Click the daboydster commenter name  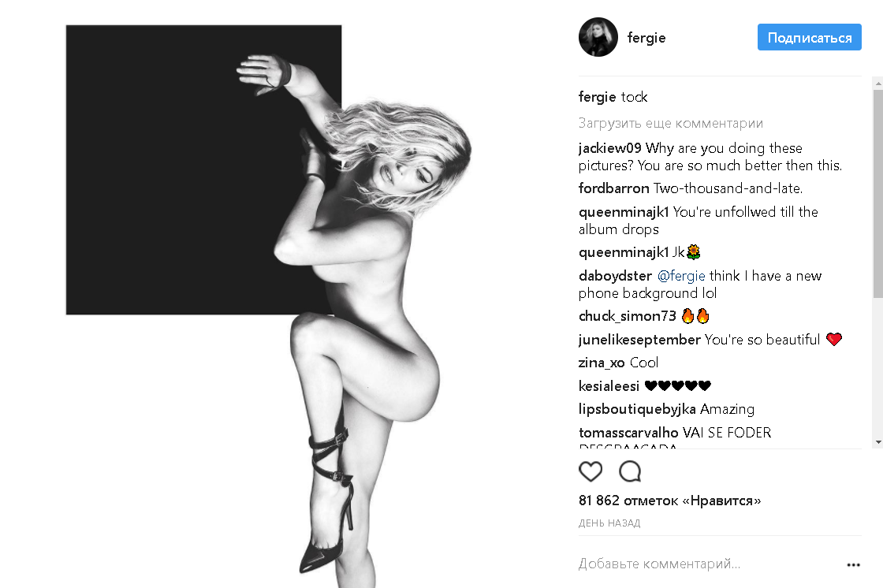pyautogui.click(x=615, y=276)
